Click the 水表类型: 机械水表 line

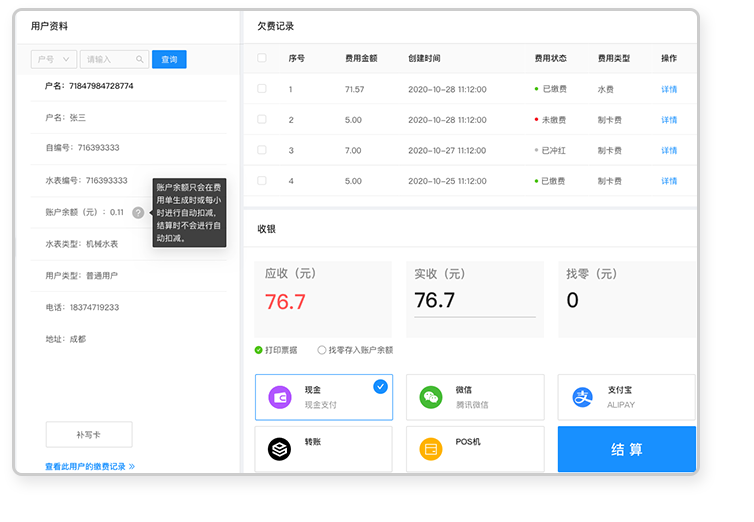[x=82, y=244]
